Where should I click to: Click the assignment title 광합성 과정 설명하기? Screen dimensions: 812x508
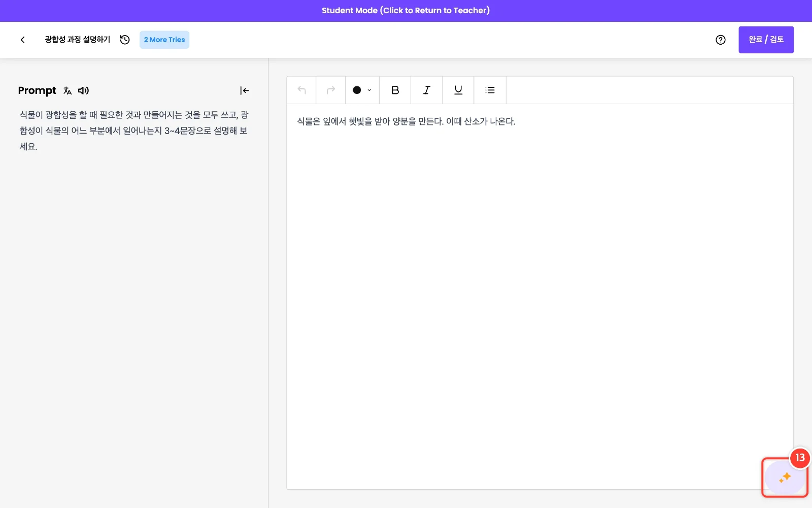(78, 40)
